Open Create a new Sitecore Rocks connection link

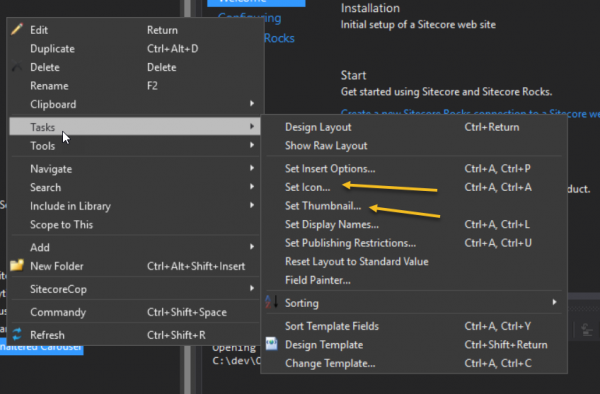(x=470, y=113)
